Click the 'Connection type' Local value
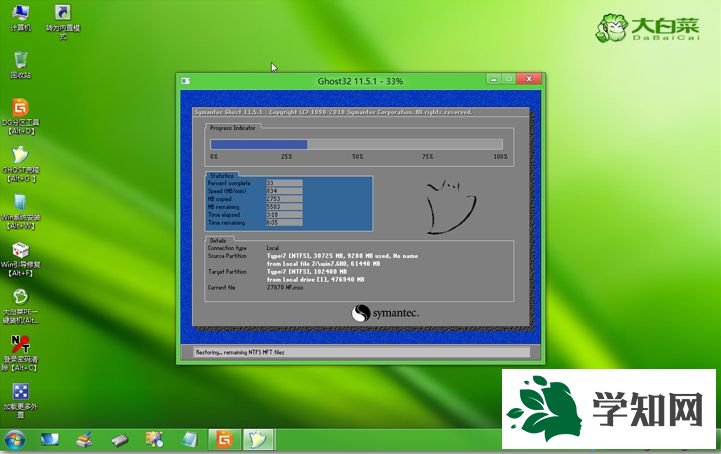Image resolution: width=721 pixels, height=454 pixels. coord(273,248)
